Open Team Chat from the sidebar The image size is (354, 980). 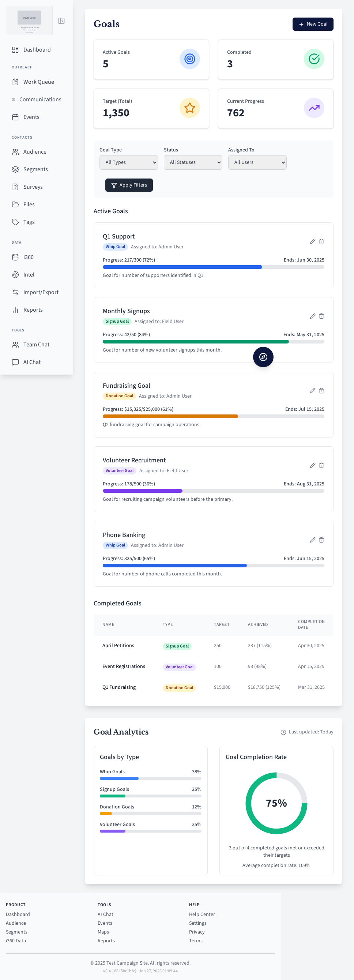pyautogui.click(x=36, y=345)
